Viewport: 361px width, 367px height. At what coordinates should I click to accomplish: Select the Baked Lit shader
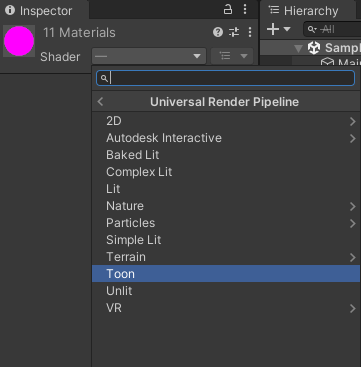pos(226,155)
